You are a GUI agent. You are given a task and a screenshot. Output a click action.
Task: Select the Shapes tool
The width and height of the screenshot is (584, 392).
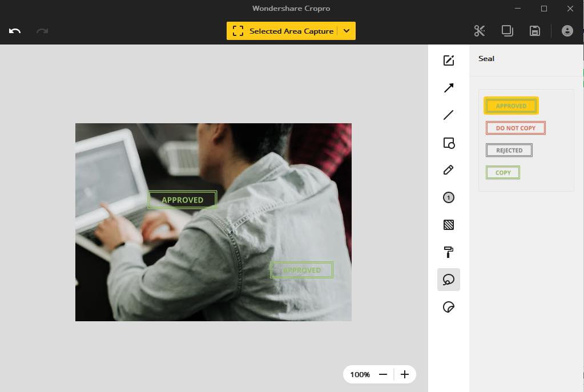point(449,143)
